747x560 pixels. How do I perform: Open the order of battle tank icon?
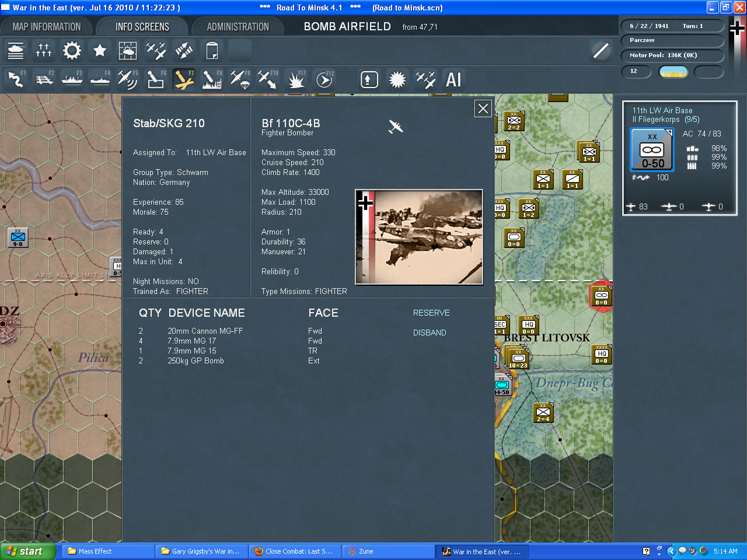16,51
